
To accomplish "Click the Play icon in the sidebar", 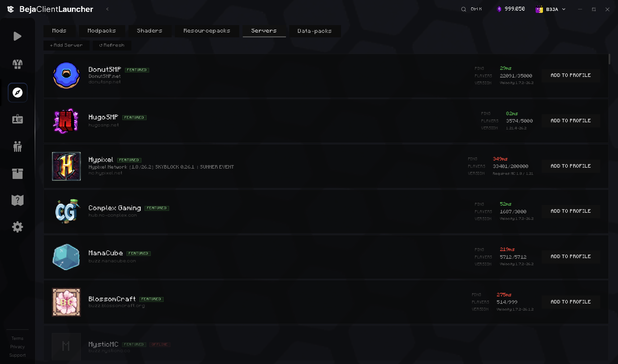I will coord(17,36).
